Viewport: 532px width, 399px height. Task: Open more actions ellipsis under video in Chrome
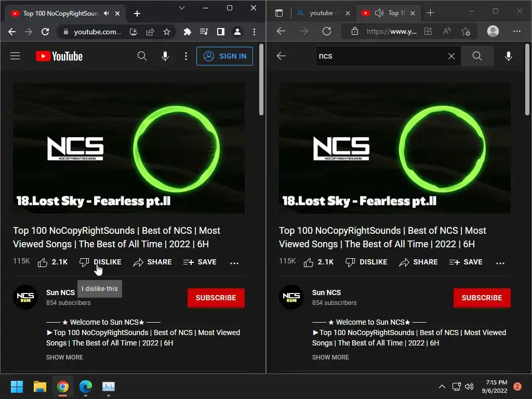(x=234, y=262)
